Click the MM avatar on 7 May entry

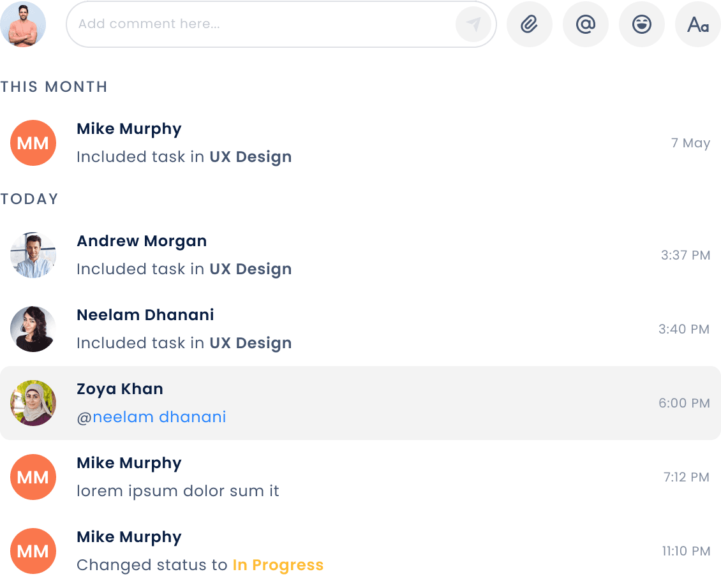point(33,143)
